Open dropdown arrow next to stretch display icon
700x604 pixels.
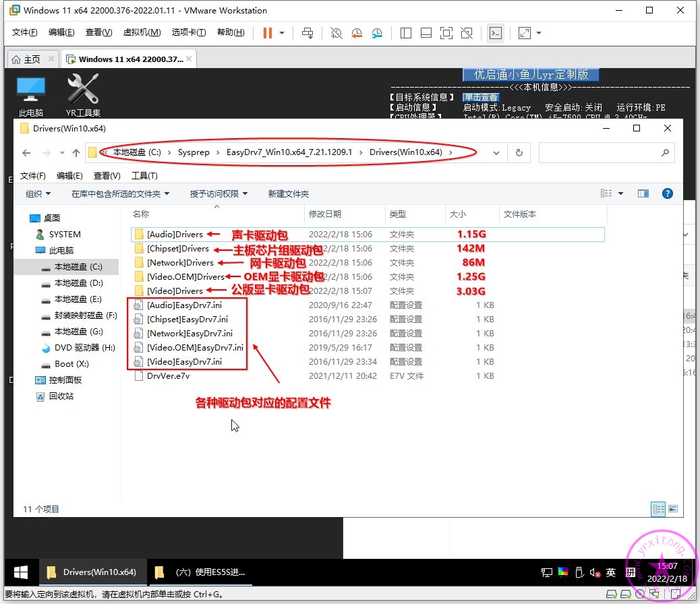pyautogui.click(x=539, y=33)
